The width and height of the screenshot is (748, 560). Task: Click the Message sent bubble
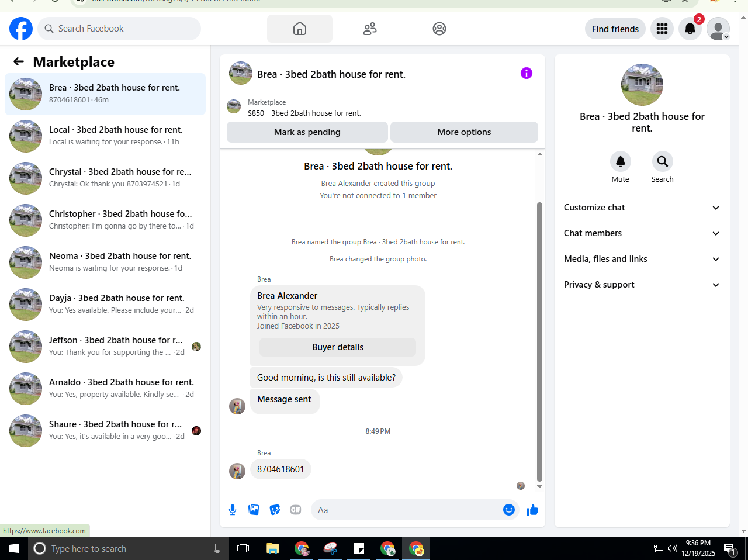tap(285, 402)
